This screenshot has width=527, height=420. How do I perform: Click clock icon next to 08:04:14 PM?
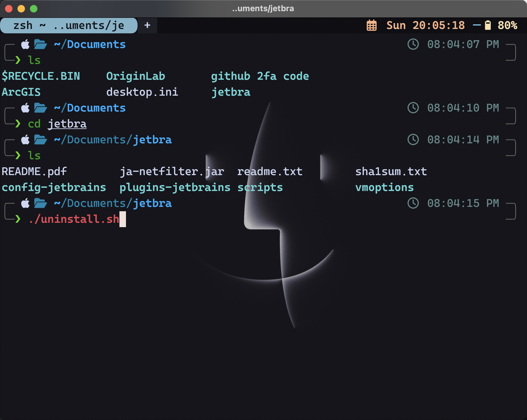(x=413, y=140)
